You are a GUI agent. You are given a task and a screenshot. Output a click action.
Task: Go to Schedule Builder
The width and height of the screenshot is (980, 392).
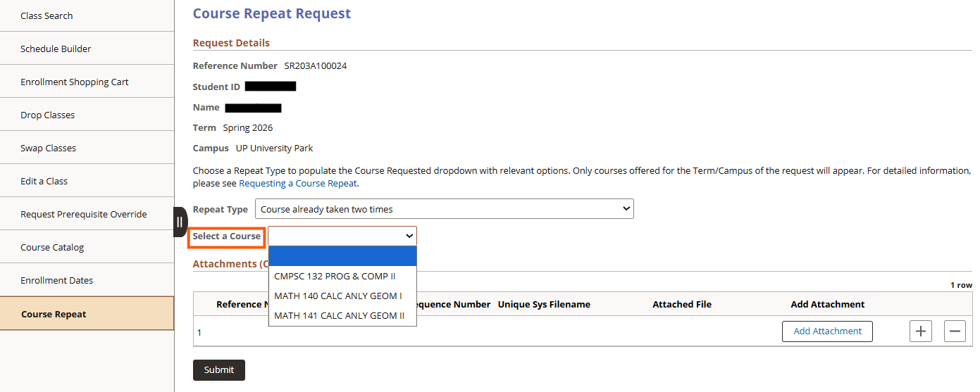click(56, 49)
